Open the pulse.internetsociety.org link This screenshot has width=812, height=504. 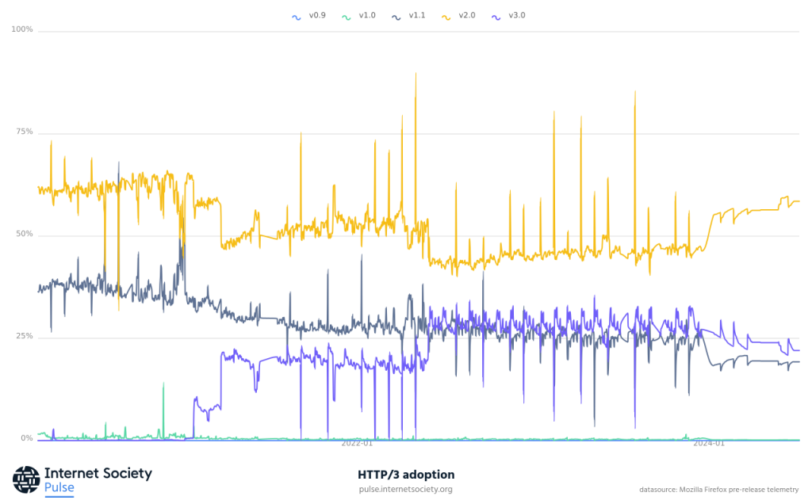[x=405, y=490]
